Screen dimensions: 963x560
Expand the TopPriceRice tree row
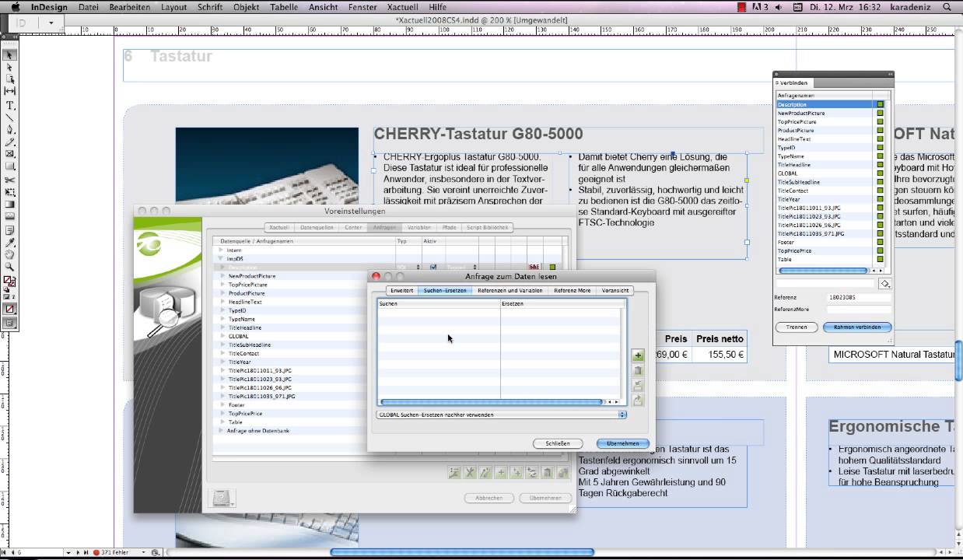tap(223, 413)
